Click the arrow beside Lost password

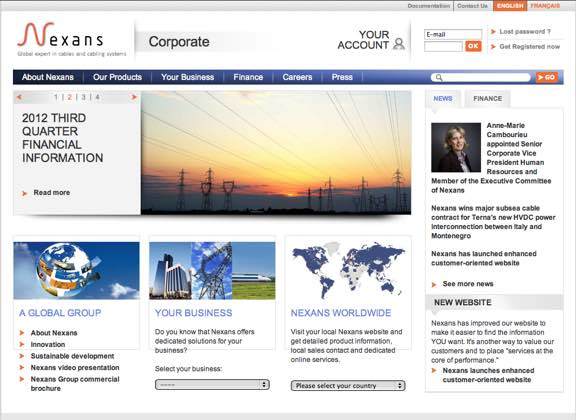[x=493, y=32]
